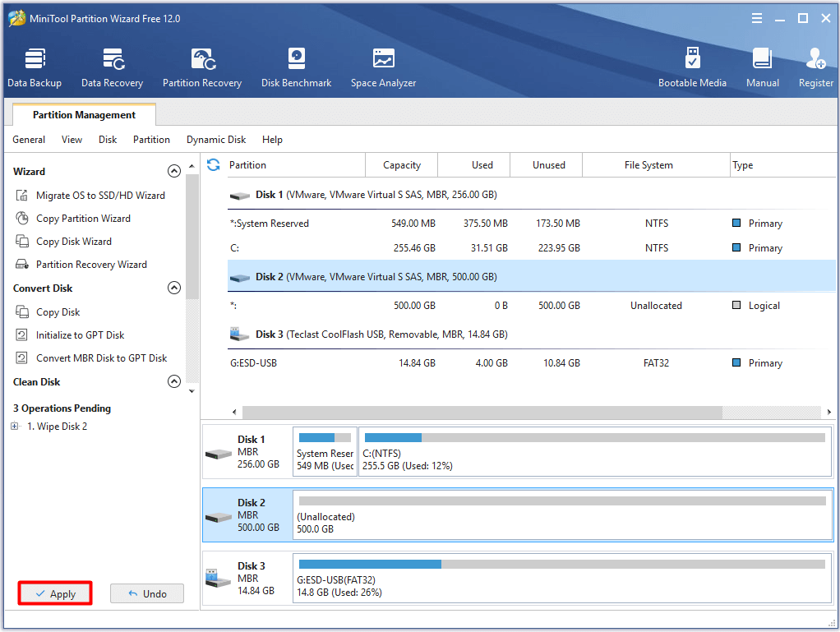Viewport: 840px width, 632px height.
Task: Click the G:ESD-USB(FAT32) block in the disk map
Action: click(x=562, y=579)
